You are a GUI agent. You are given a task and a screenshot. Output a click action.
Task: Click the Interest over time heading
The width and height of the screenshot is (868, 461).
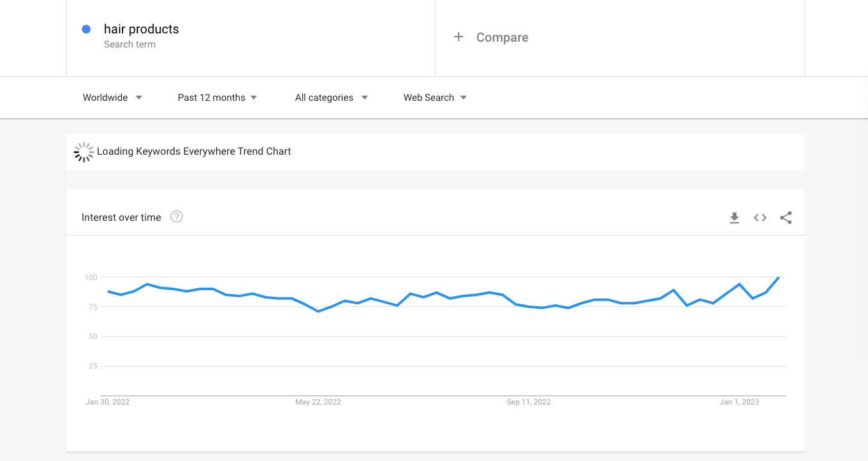(x=121, y=218)
